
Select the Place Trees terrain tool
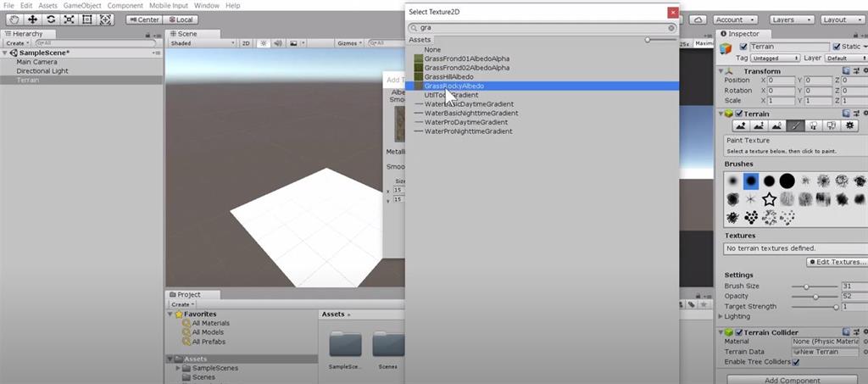pyautogui.click(x=813, y=126)
